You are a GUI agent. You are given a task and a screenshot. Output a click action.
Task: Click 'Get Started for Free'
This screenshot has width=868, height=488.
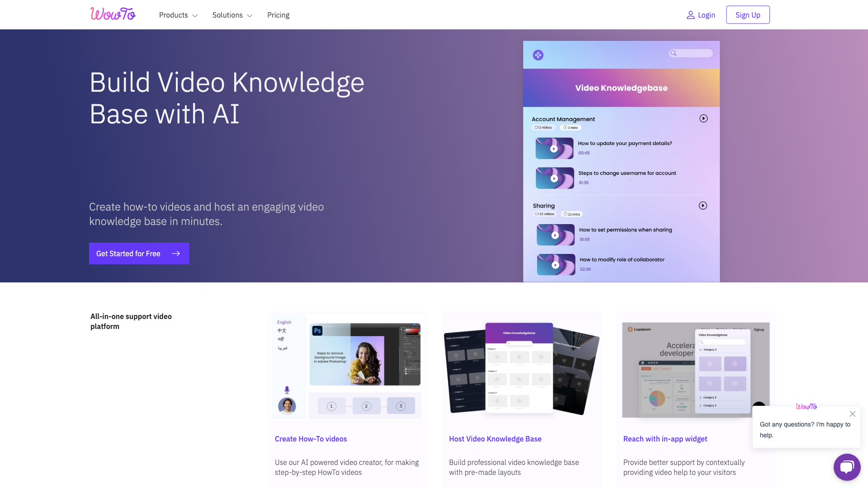(139, 253)
